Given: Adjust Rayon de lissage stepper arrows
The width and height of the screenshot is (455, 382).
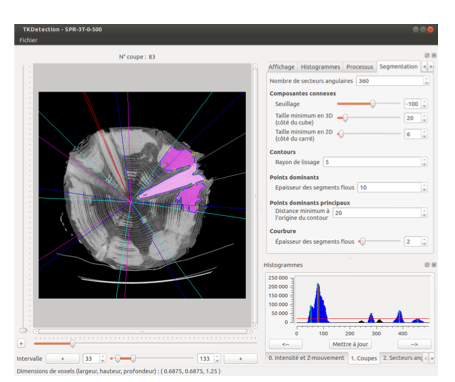Looking at the screenshot, I should (x=424, y=162).
